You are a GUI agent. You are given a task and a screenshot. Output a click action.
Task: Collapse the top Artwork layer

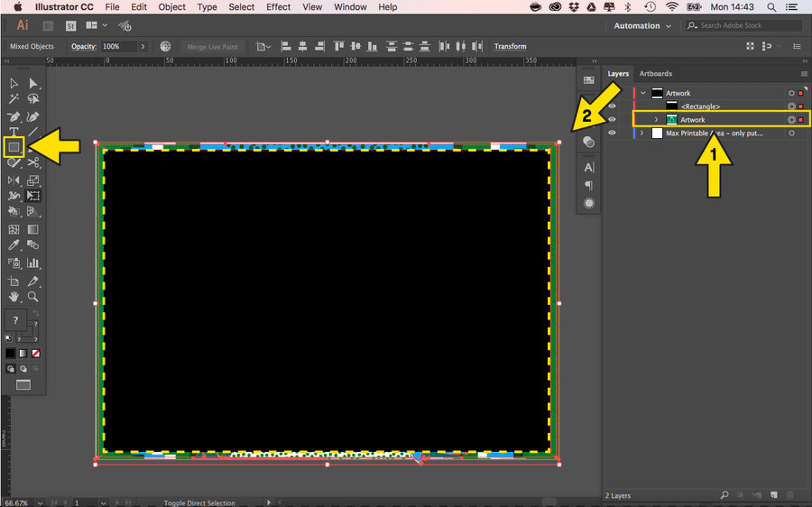tap(642, 93)
